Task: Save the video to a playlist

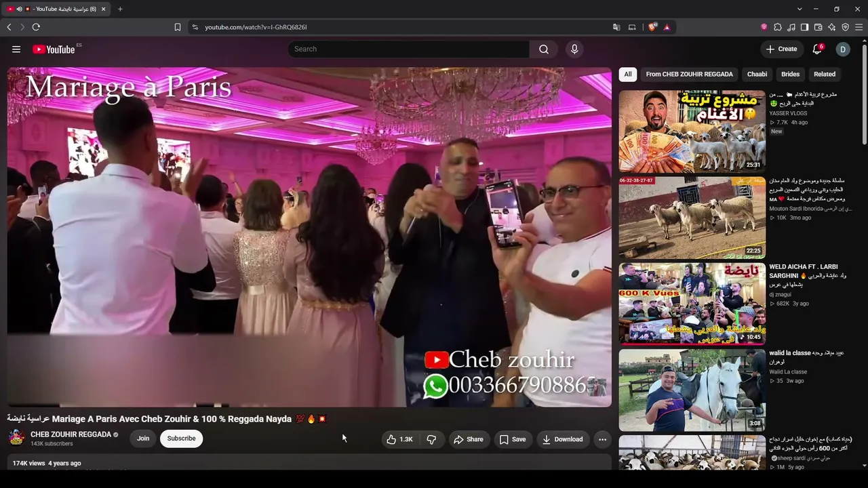Action: click(x=513, y=439)
